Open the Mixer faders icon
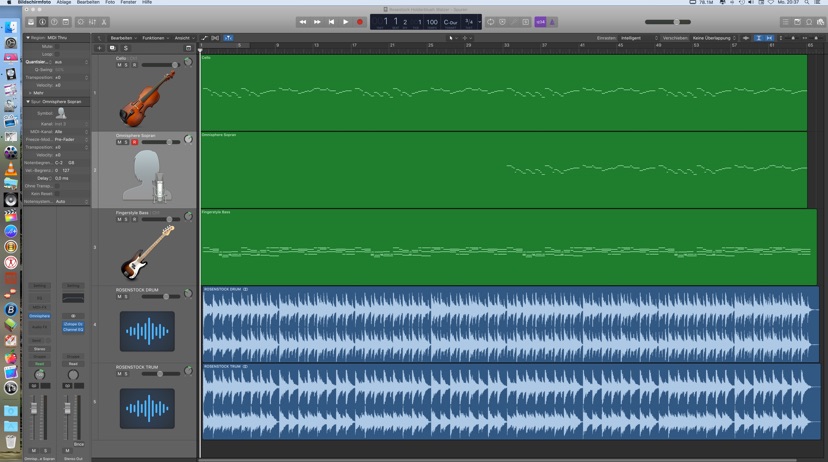This screenshot has height=462, width=828. click(92, 22)
